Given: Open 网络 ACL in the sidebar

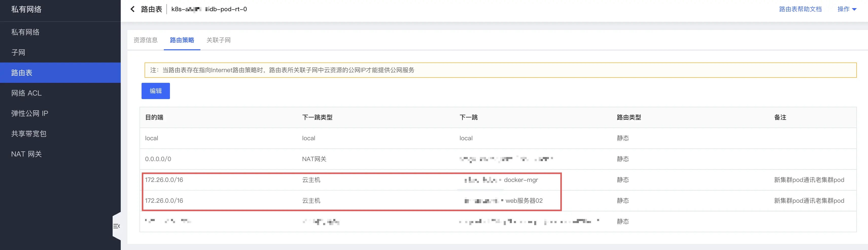Looking at the screenshot, I should [x=26, y=93].
